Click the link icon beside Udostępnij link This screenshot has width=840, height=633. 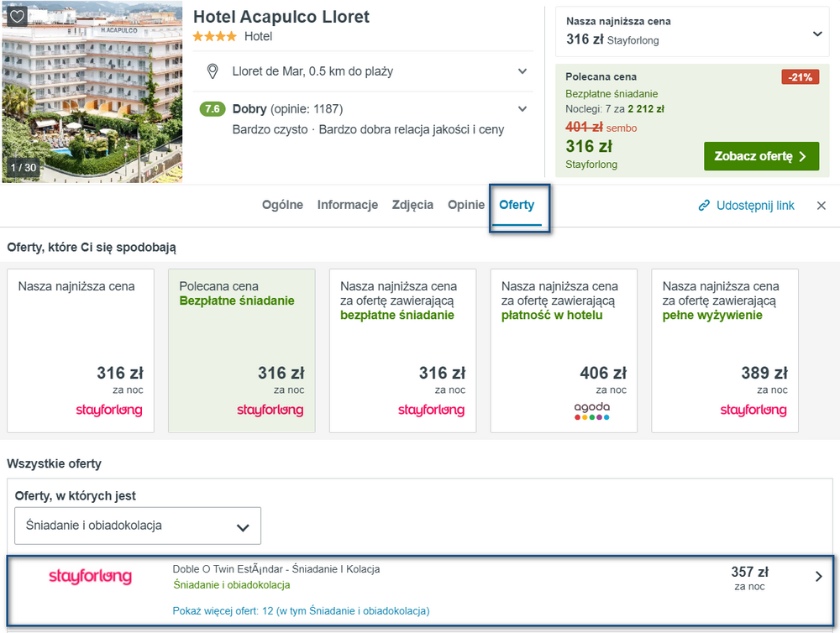click(704, 206)
